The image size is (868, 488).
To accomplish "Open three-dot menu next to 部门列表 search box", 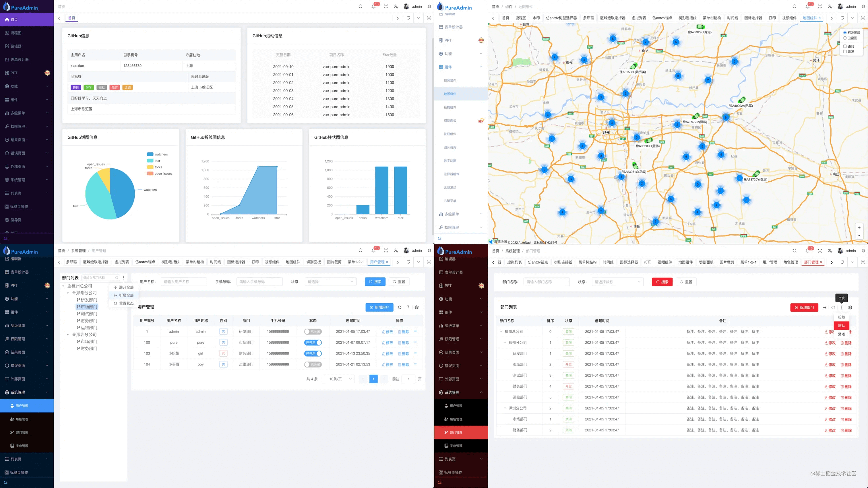I will [x=124, y=278].
